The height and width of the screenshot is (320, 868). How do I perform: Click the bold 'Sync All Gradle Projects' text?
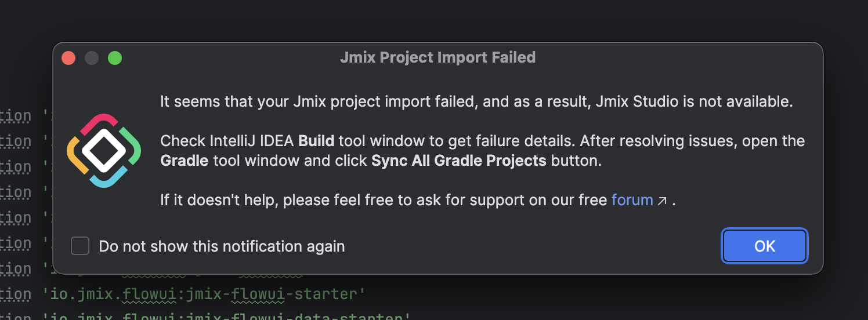tap(459, 161)
